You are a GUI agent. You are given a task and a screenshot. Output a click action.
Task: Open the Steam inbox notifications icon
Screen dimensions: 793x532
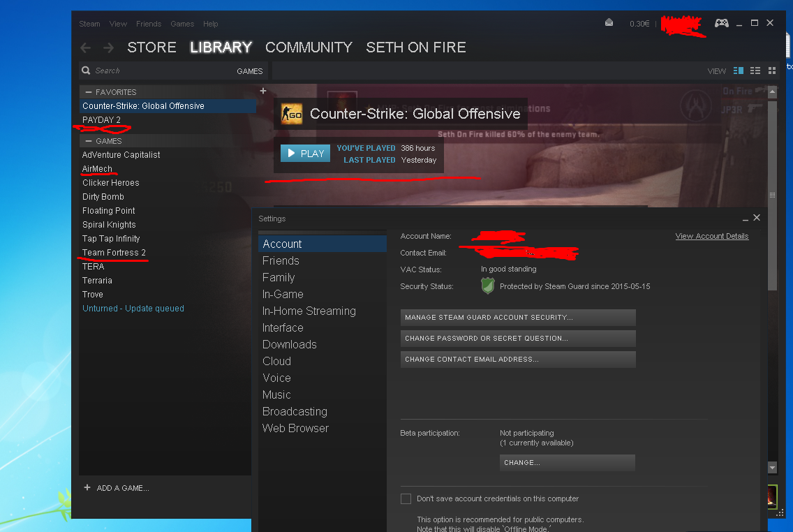tap(609, 23)
